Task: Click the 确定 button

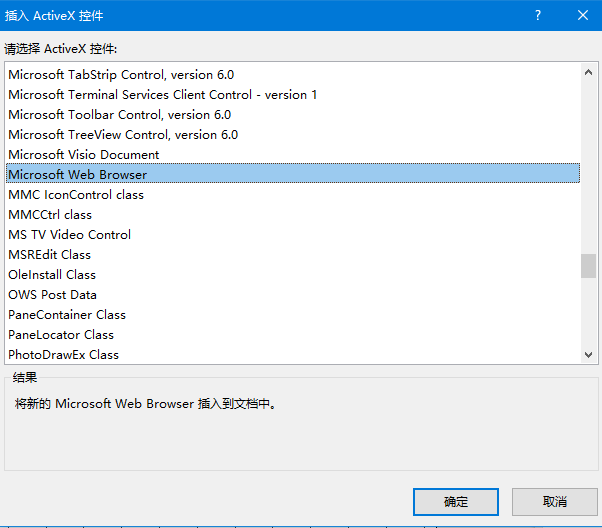Action: 456,501
